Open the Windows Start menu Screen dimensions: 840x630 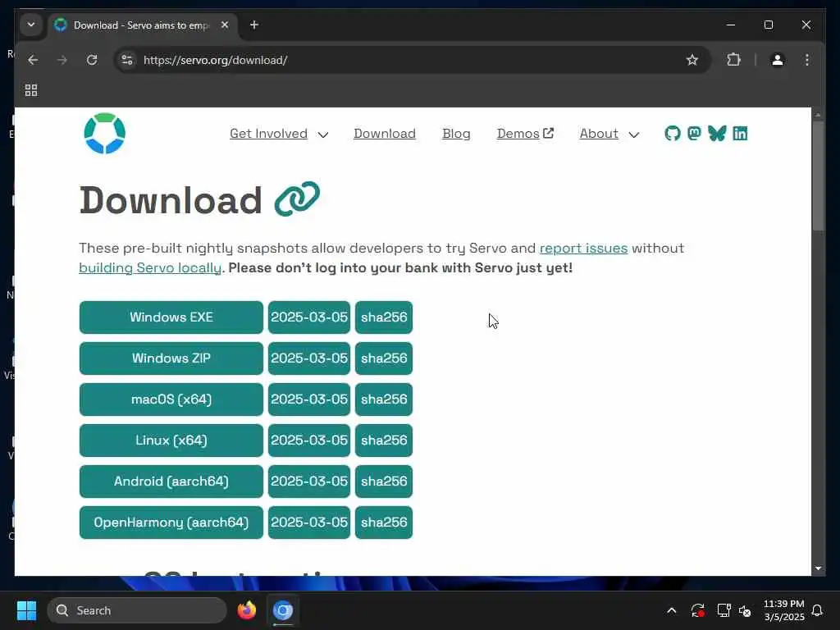(26, 610)
